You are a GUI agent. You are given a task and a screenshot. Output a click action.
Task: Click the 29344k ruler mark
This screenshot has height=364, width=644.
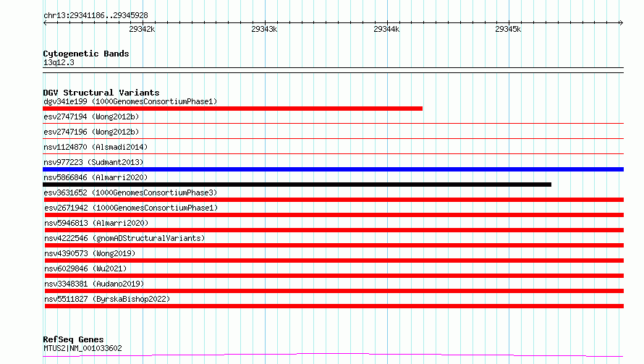coord(386,29)
